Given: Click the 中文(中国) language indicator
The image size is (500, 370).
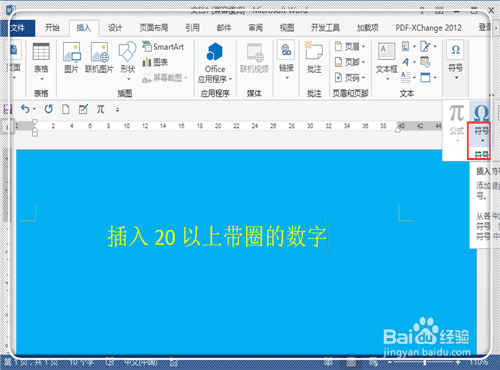Looking at the screenshot, I should click(140, 362).
